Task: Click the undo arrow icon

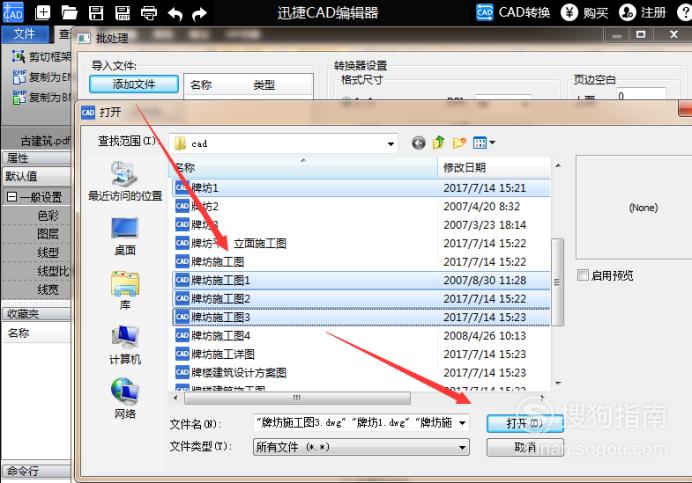Action: tap(175, 13)
